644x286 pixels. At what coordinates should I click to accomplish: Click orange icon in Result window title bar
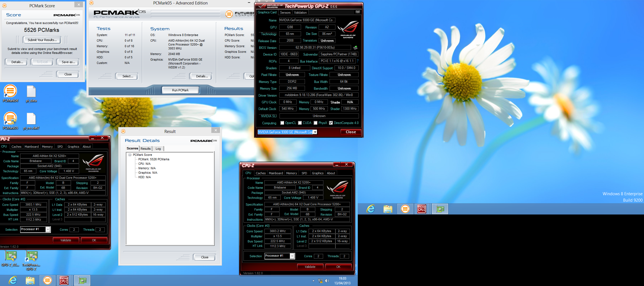[x=123, y=131]
